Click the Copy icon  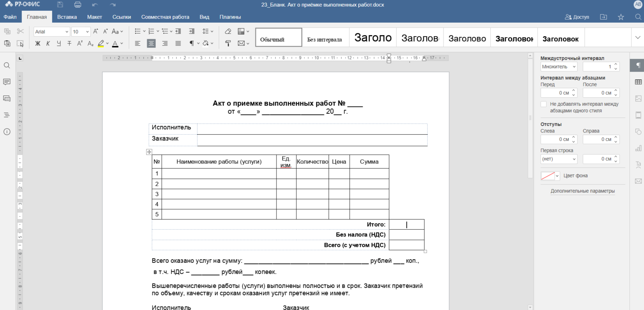coord(7,31)
